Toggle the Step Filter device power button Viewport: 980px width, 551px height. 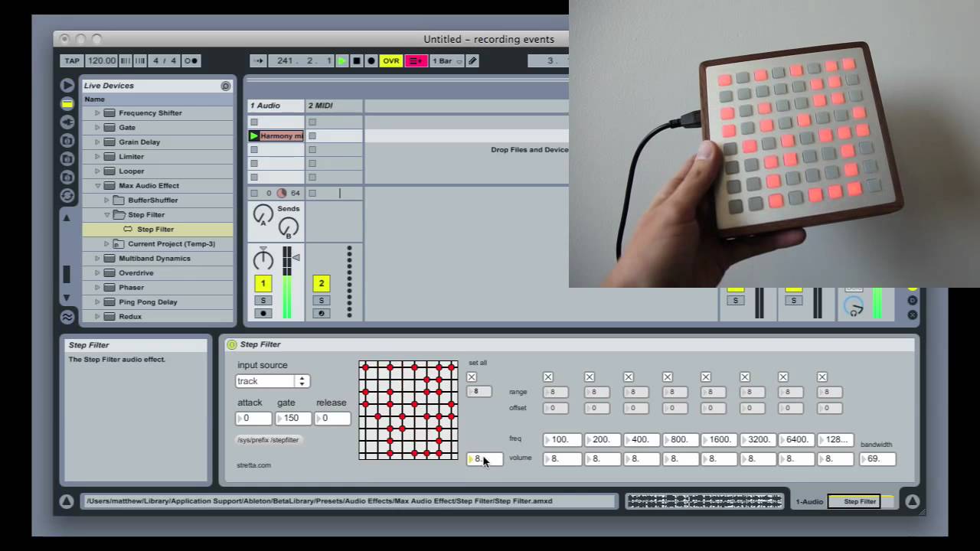point(231,345)
